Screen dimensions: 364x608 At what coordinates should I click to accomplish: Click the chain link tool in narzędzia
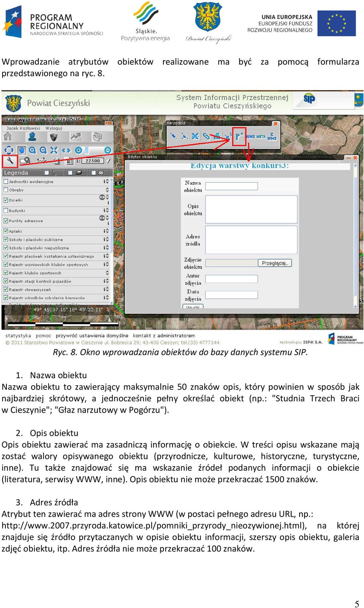(x=206, y=136)
